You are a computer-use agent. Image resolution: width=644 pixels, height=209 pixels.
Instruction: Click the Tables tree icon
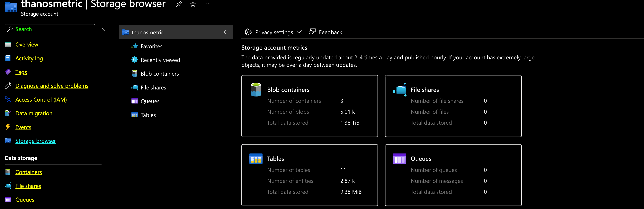click(x=135, y=115)
